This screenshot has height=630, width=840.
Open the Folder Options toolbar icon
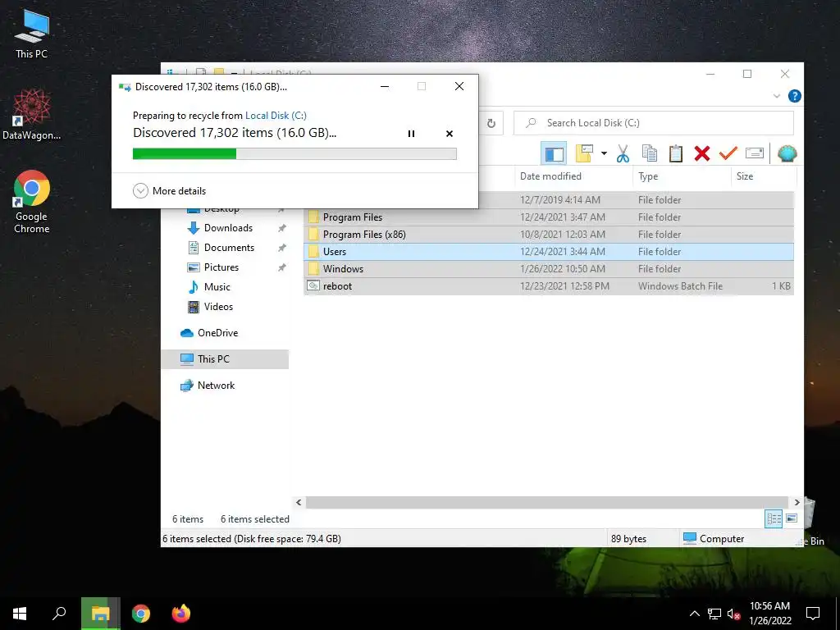(x=584, y=153)
